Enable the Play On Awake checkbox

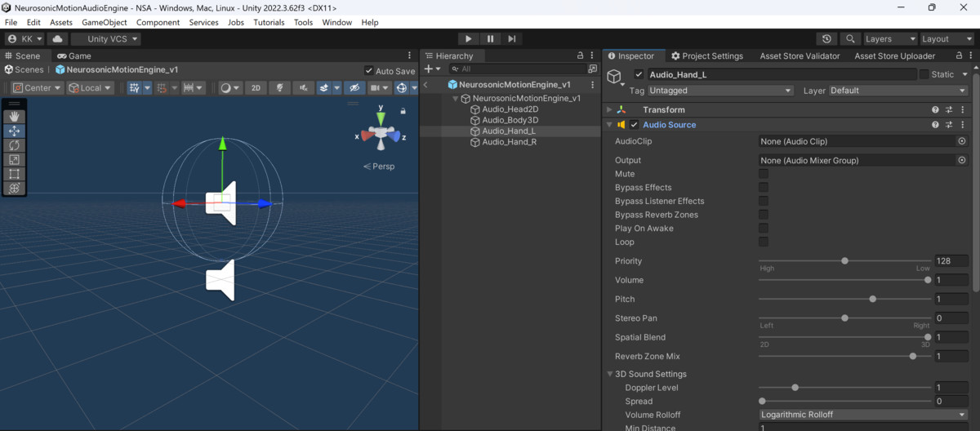764,228
